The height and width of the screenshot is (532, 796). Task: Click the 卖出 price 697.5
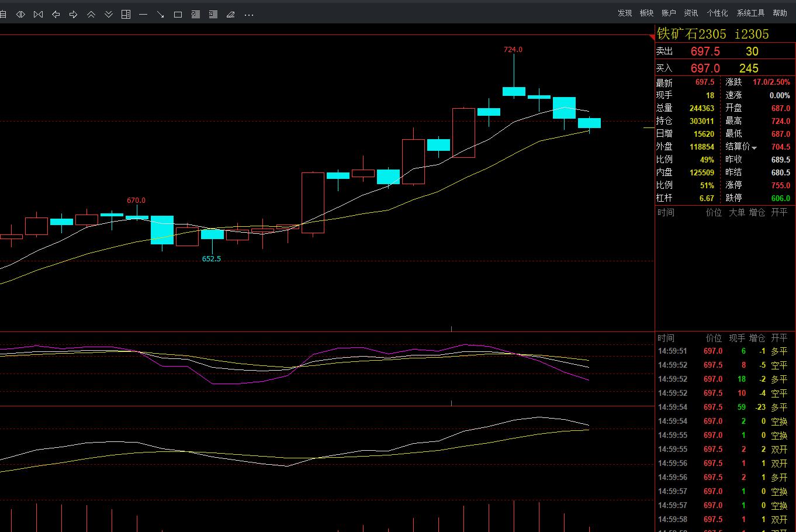click(705, 51)
